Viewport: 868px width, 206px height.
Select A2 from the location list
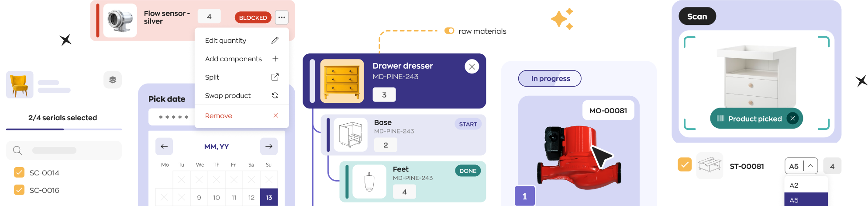point(794,185)
